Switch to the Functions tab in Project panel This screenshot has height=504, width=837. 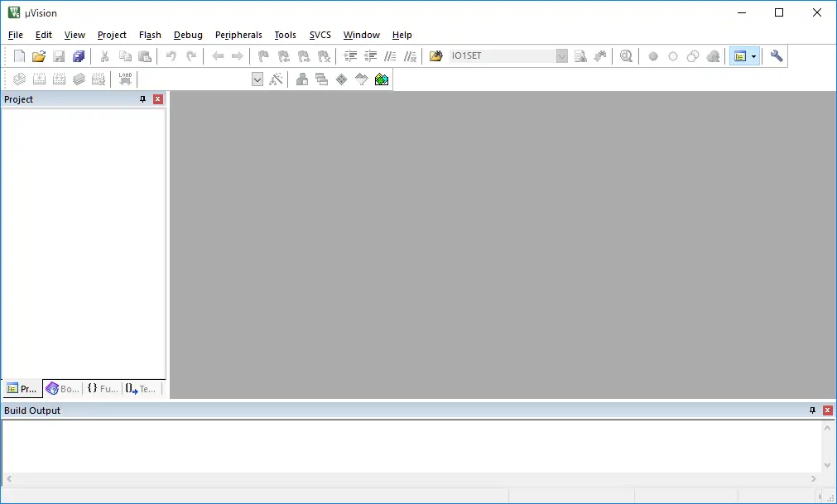pyautogui.click(x=103, y=389)
